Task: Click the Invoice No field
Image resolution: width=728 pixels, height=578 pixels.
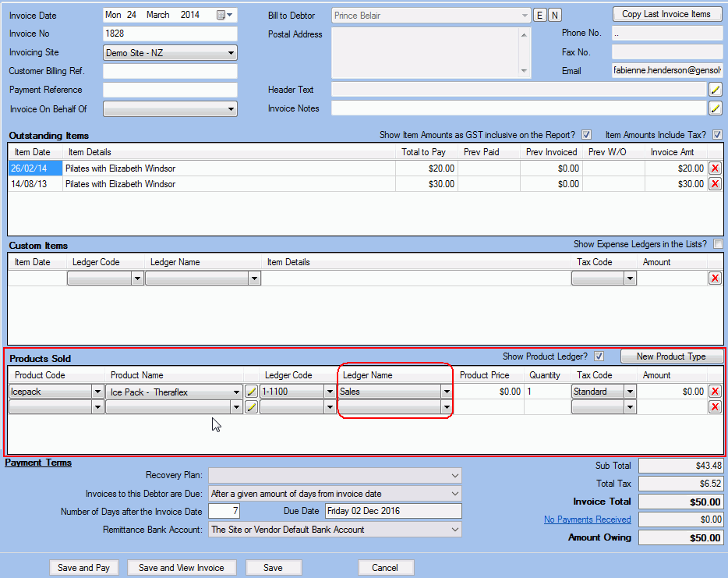Action: 170,34
